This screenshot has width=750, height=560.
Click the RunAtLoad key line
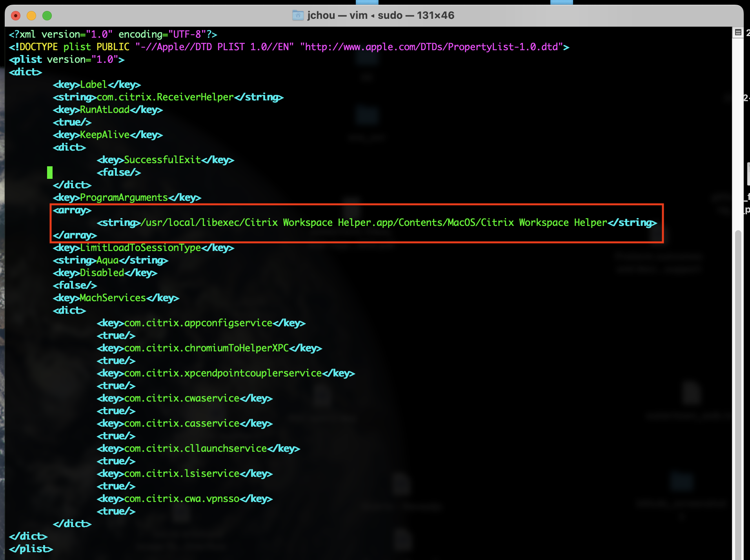tap(108, 110)
